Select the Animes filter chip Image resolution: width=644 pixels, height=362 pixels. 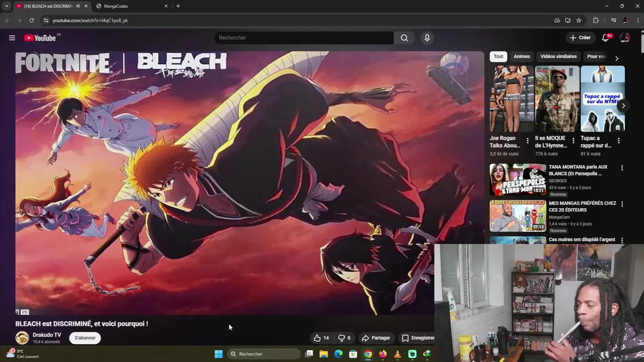click(x=522, y=56)
